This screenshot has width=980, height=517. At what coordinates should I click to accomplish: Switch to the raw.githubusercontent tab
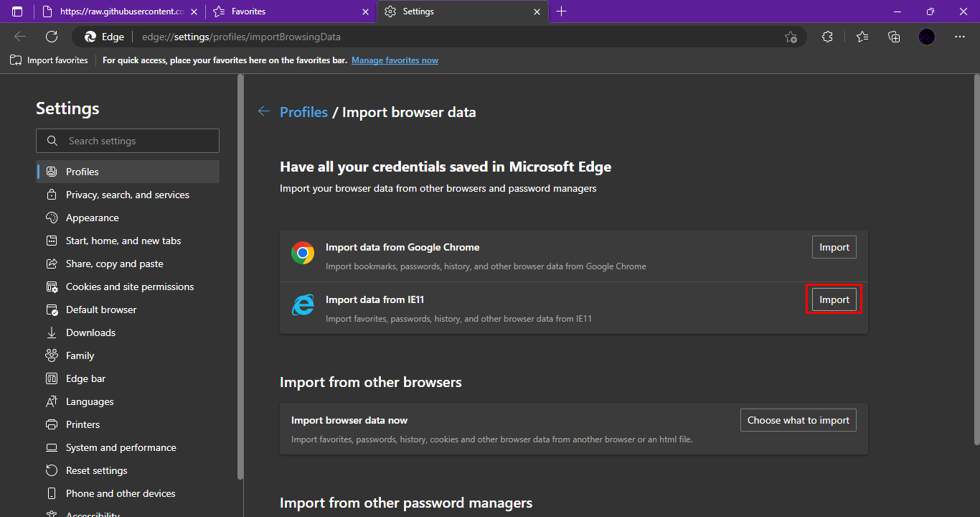tap(118, 11)
